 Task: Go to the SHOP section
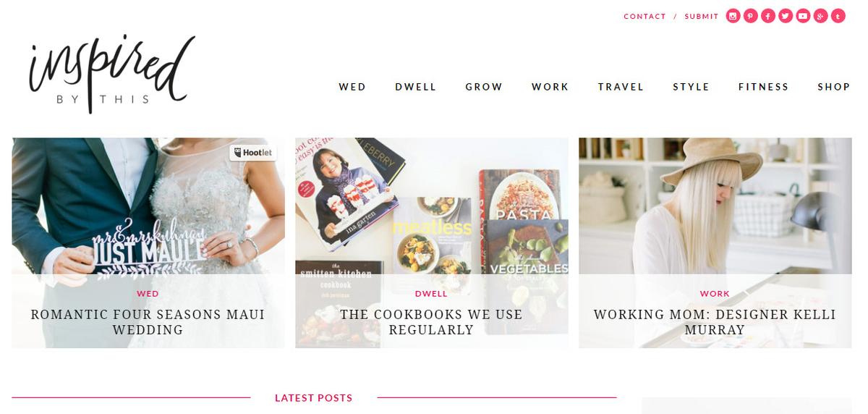tap(834, 87)
